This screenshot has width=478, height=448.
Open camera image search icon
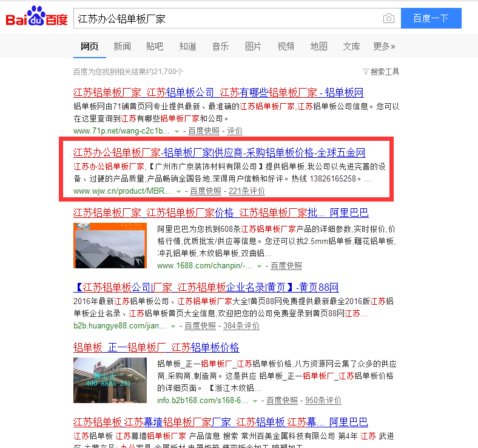tap(389, 19)
